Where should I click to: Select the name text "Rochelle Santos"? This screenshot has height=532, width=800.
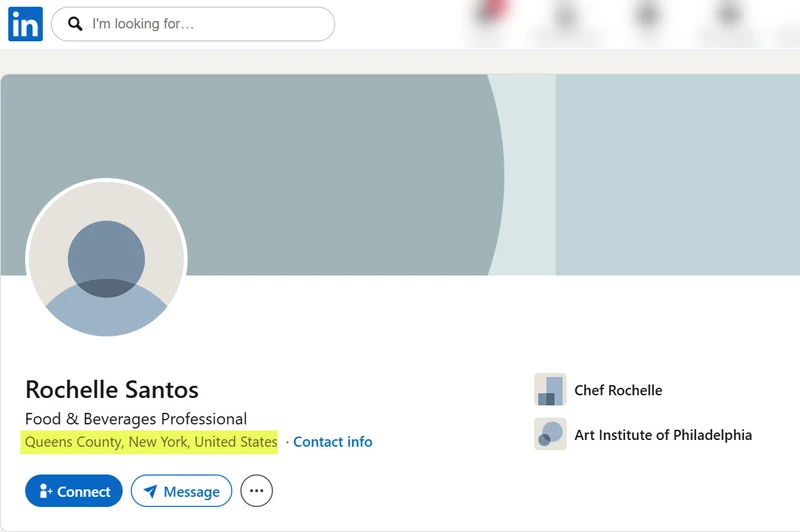(x=112, y=390)
